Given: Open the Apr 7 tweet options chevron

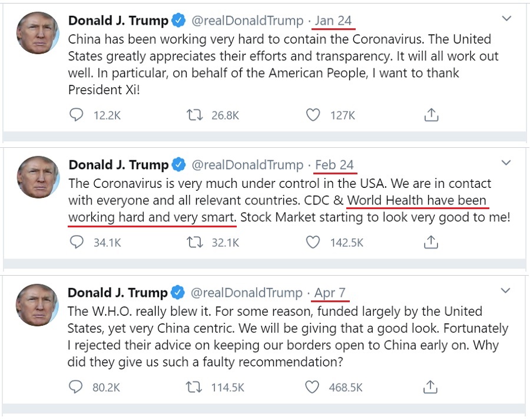Looking at the screenshot, I should tap(506, 291).
